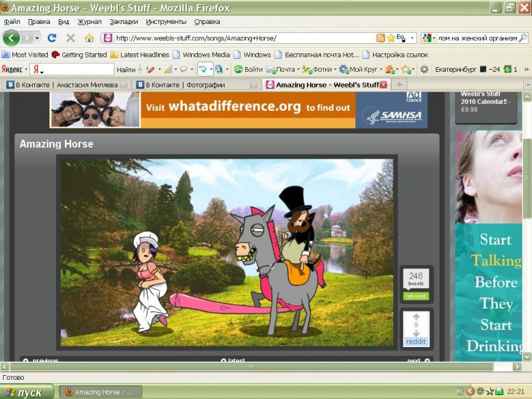Click the Start Talking Before They Start Drinking ad
Viewport: 532px width, 399px height.
click(489, 246)
